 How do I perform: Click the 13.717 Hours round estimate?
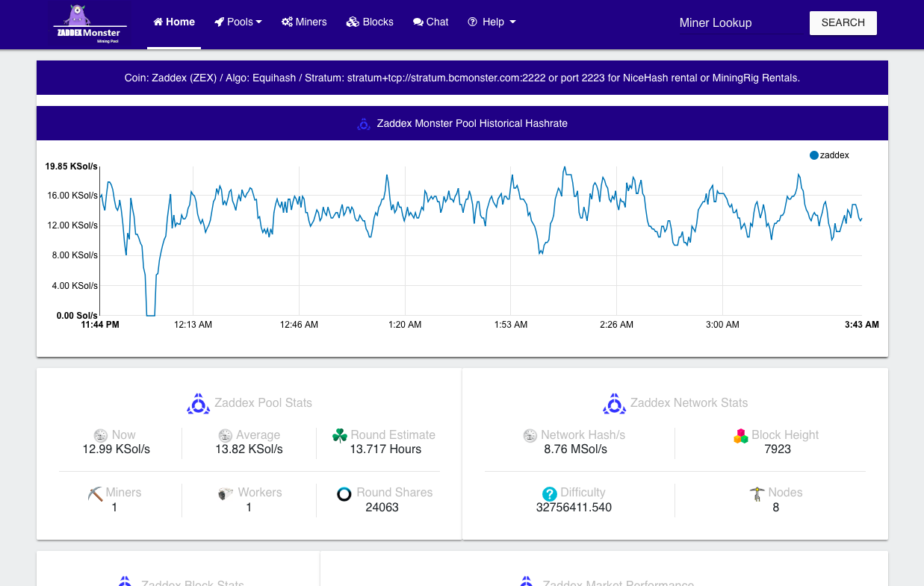click(x=385, y=449)
